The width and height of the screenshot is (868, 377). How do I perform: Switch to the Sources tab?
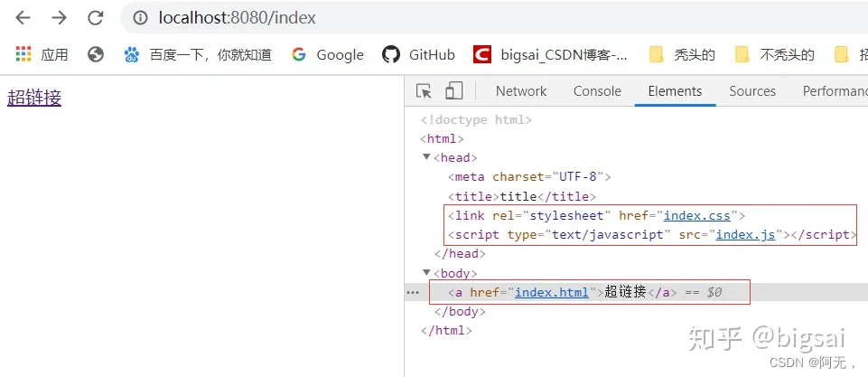click(752, 91)
